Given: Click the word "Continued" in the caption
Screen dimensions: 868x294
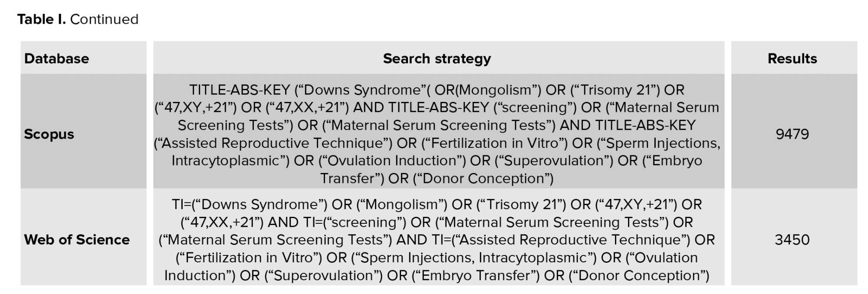Looking at the screenshot, I should click(104, 20).
